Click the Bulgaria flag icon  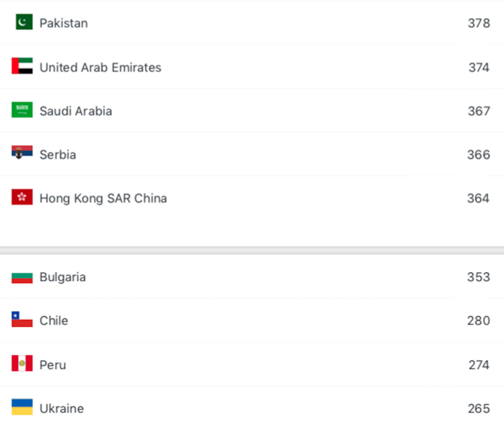point(21,276)
